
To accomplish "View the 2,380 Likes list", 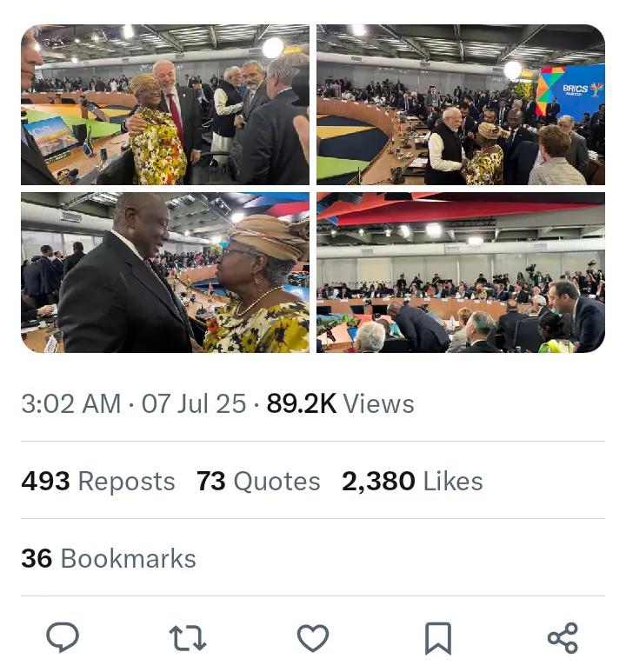I will click(x=412, y=481).
